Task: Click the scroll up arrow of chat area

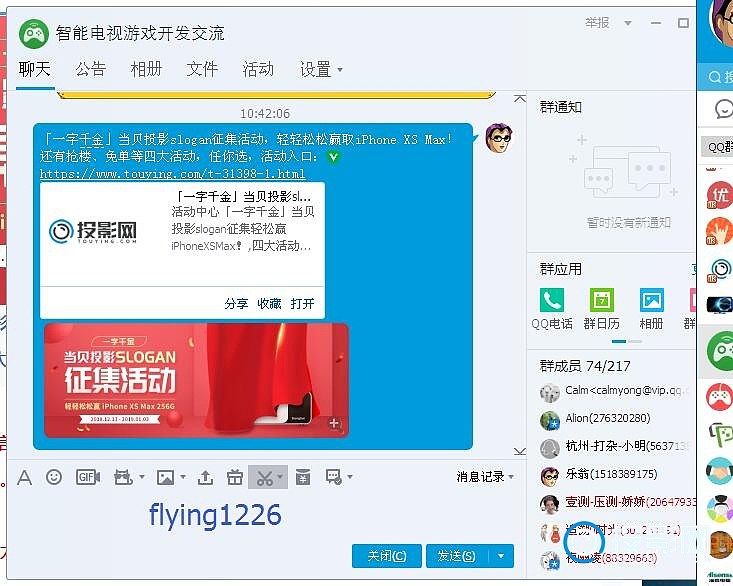Action: pos(519,99)
